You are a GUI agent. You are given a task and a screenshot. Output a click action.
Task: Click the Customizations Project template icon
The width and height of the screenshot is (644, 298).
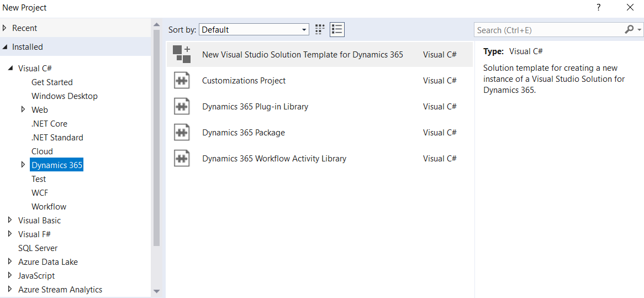182,81
